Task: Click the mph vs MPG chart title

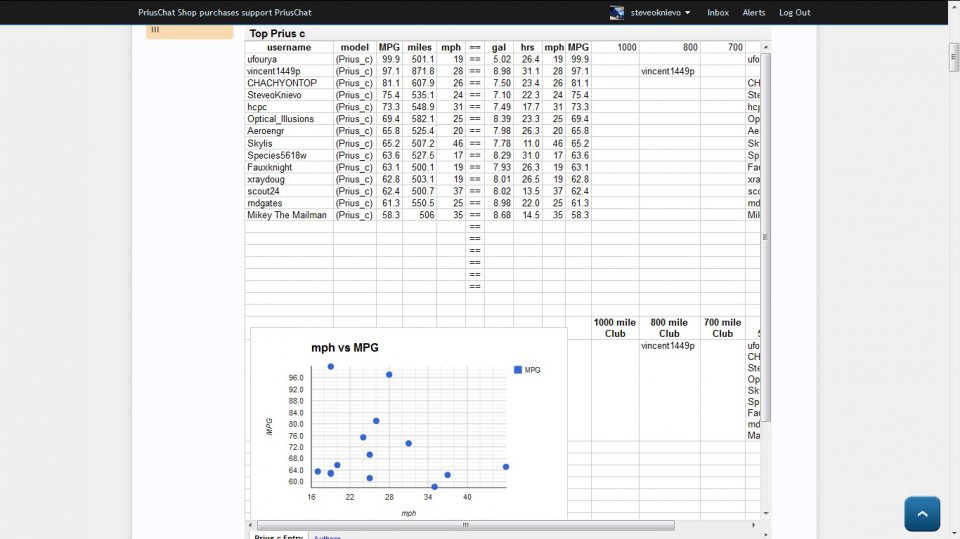Action: click(345, 347)
